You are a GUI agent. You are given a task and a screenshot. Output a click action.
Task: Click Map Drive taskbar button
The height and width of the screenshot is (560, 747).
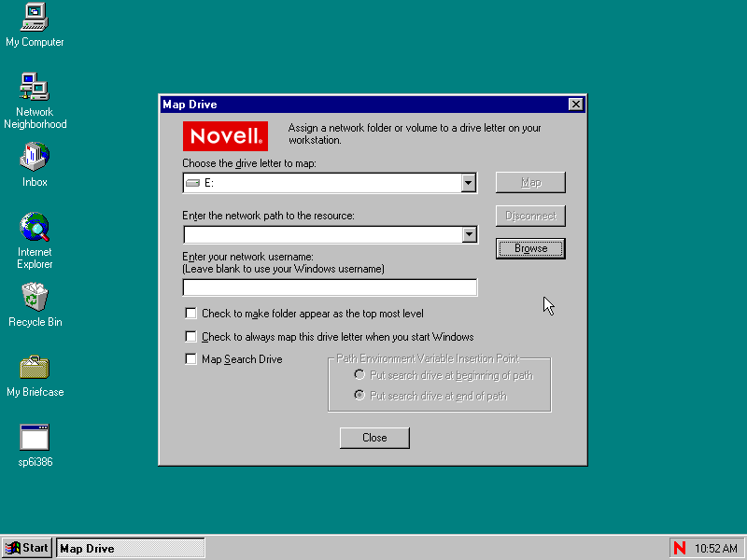click(x=131, y=548)
